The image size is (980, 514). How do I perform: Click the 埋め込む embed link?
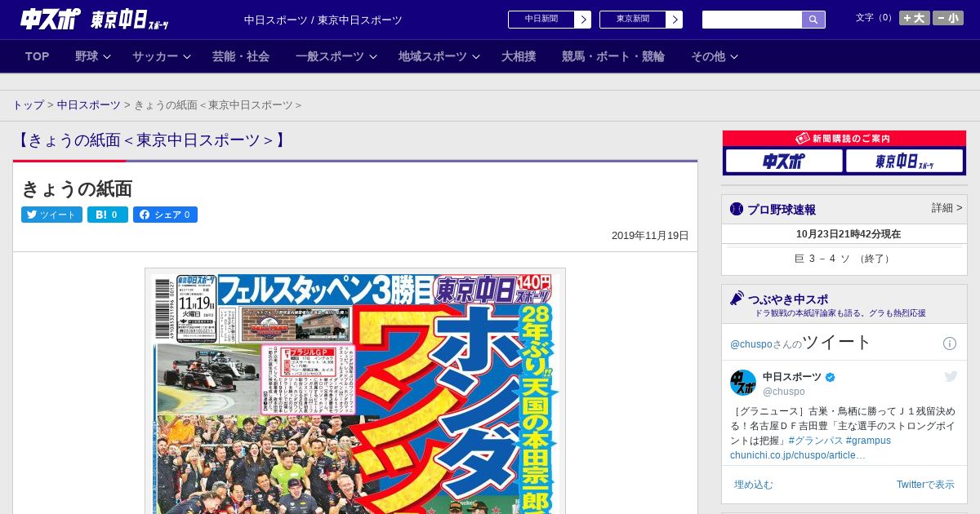753,485
